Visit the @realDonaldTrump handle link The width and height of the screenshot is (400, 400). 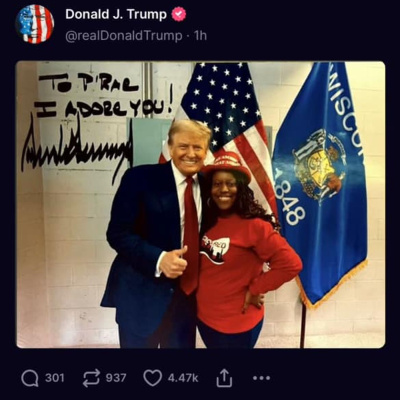[x=124, y=35]
